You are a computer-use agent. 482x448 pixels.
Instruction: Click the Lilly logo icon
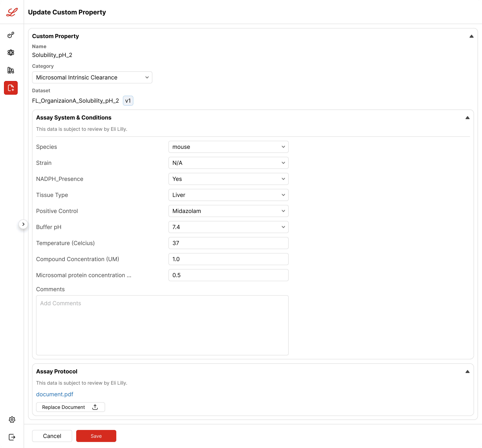[12, 12]
